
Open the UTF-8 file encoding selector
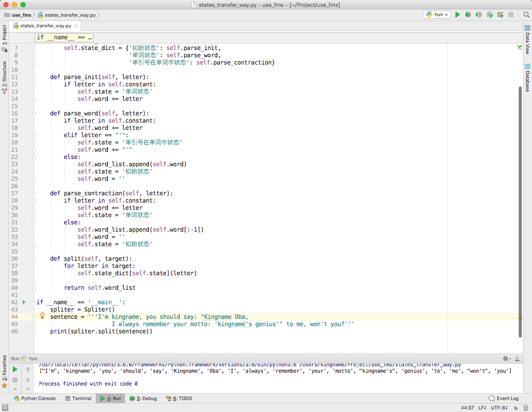(x=499, y=408)
